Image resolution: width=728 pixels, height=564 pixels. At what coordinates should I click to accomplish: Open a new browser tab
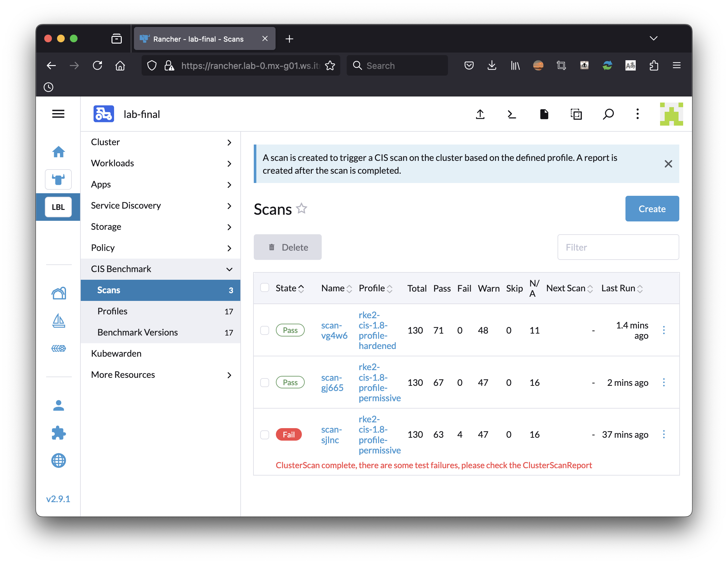tap(289, 39)
